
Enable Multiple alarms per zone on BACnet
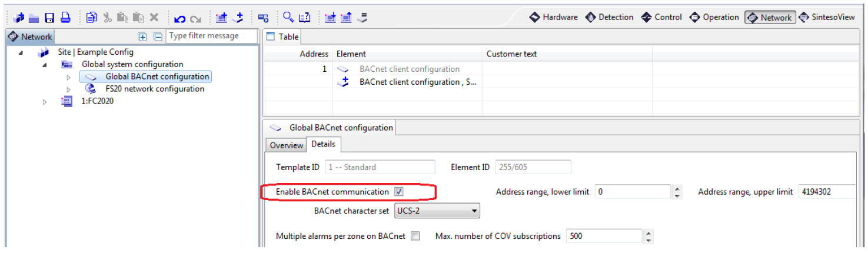[415, 236]
